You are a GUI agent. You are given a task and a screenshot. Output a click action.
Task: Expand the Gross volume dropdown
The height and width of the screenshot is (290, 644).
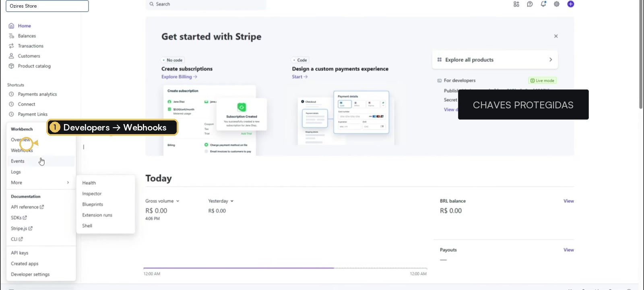162,201
